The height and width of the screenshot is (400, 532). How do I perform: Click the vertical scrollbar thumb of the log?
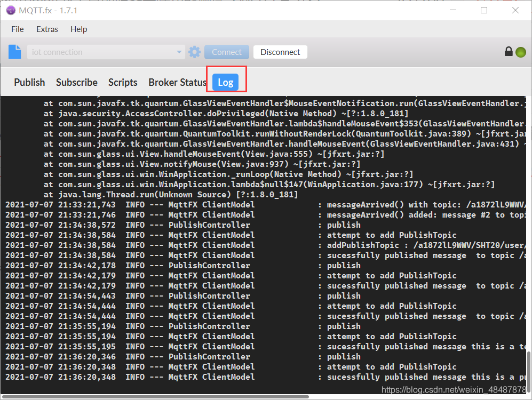tap(529, 371)
